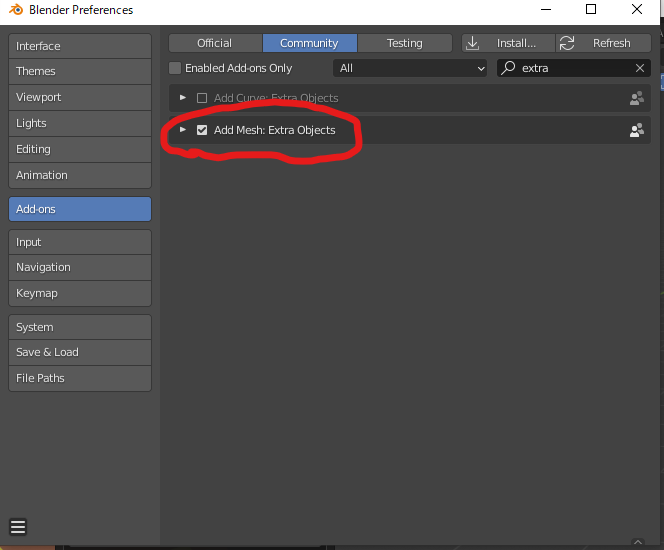Go to the Editing section
Screen dimensions: 664x550
[80, 149]
